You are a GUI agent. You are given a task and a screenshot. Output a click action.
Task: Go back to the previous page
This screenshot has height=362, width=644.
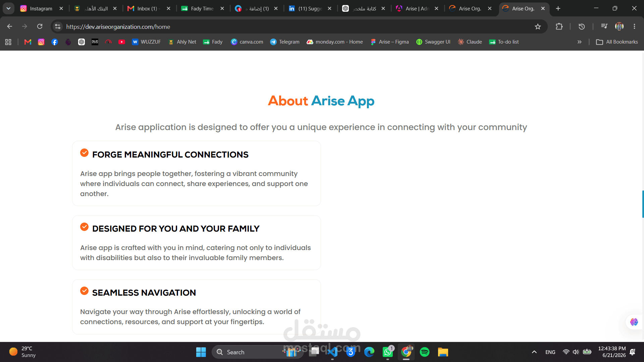pyautogui.click(x=9, y=26)
